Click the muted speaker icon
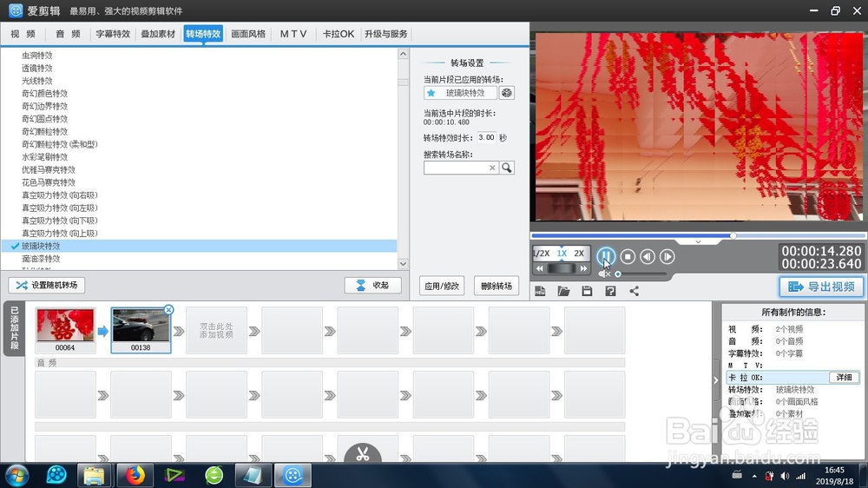 point(604,274)
